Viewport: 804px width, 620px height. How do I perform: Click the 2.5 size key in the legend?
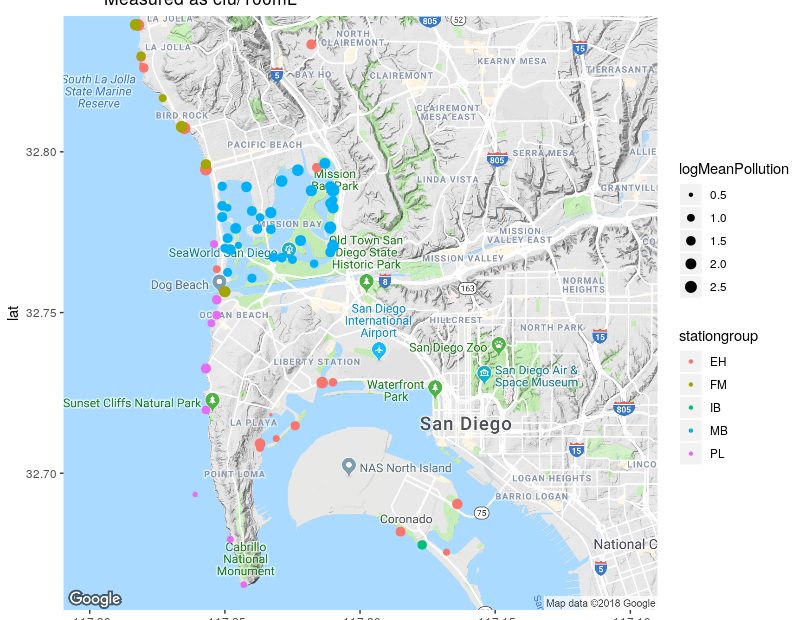(x=691, y=287)
